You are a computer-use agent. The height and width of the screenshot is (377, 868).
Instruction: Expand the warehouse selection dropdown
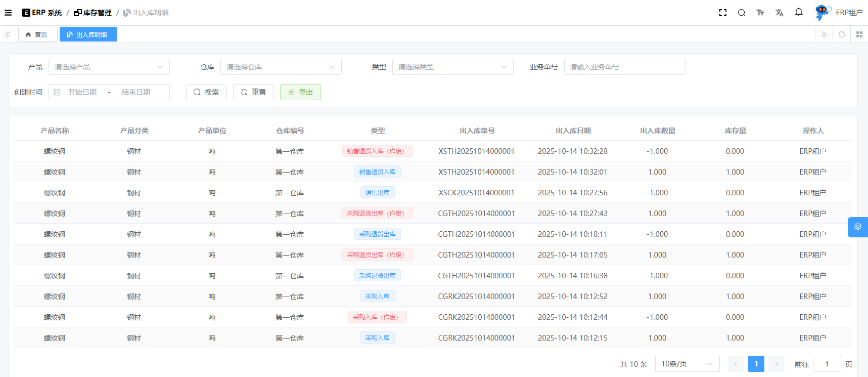click(x=281, y=67)
